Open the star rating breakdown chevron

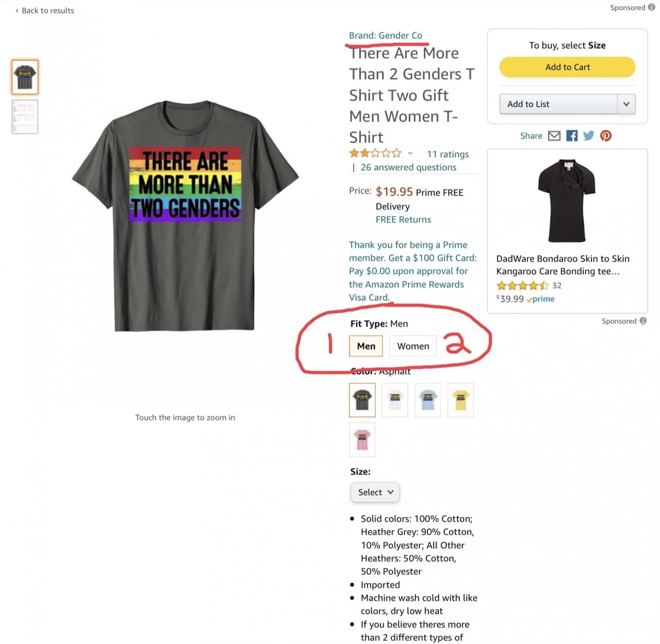click(410, 153)
